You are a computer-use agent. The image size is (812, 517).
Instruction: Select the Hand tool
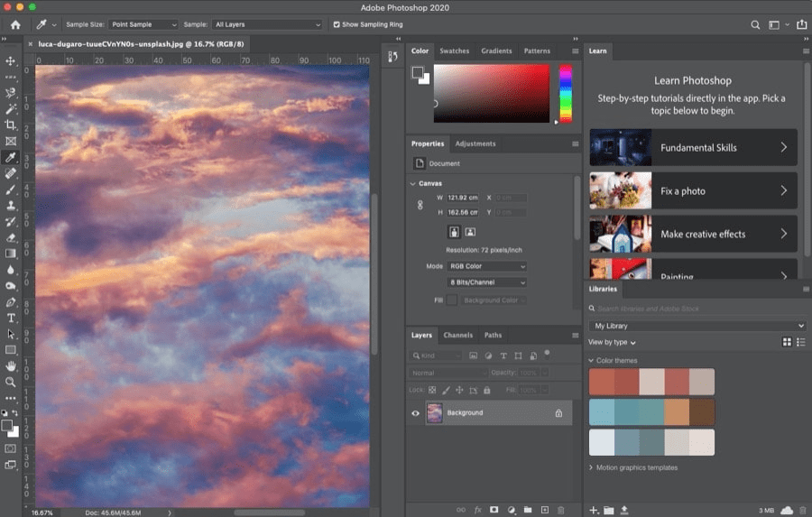coord(11,366)
